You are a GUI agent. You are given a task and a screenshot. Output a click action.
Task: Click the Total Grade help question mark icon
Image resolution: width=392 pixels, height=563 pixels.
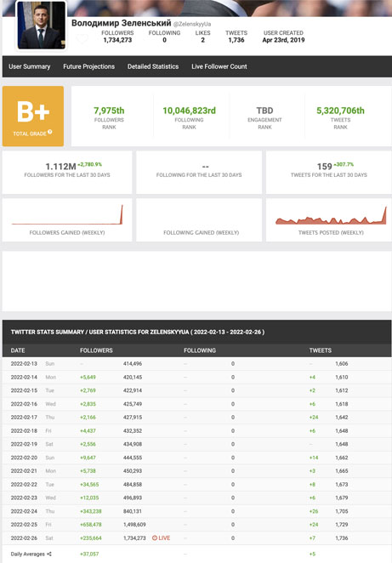click(x=50, y=132)
